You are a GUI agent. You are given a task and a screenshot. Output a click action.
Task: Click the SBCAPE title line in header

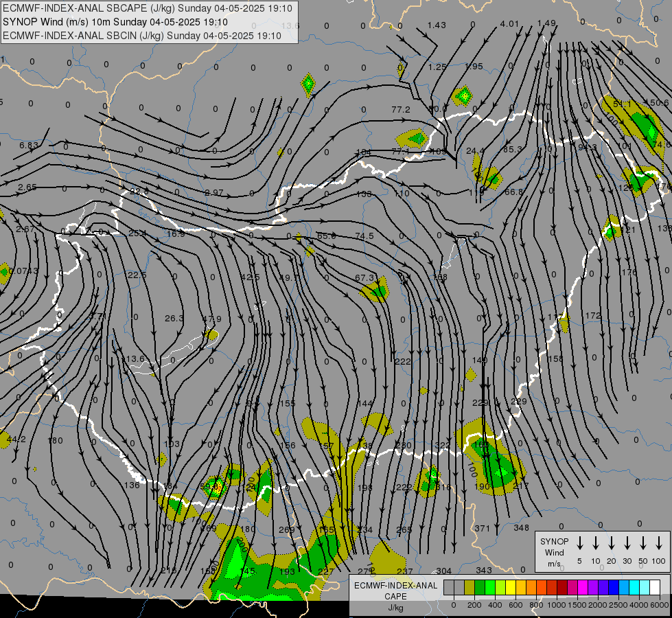(x=148, y=8)
